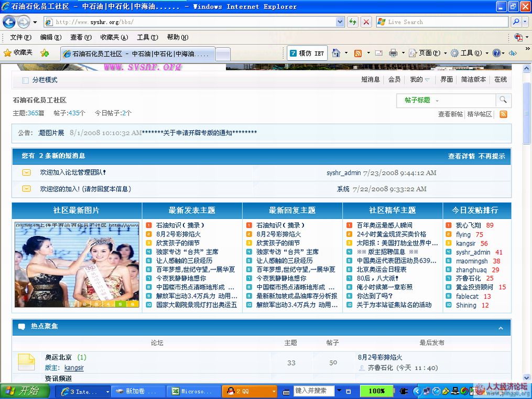Click the 奥运北京 forum folder icon
532x399 pixels.
pos(26,362)
